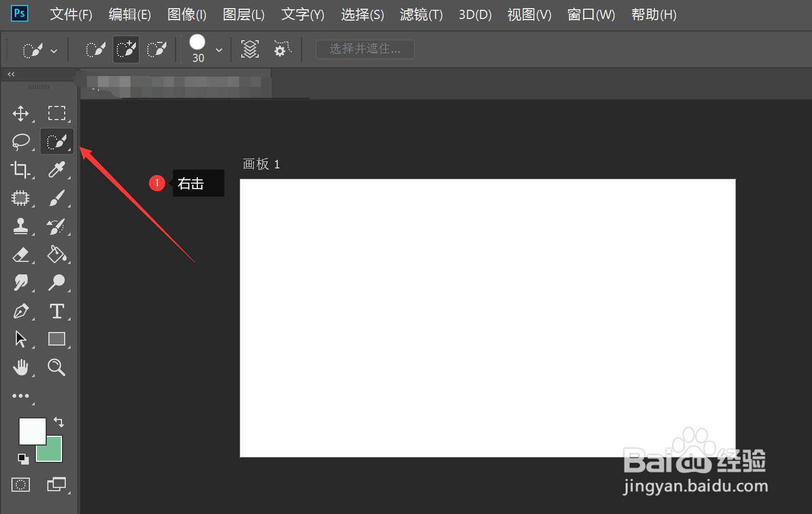Select the Pen tool
The width and height of the screenshot is (812, 514).
21,311
